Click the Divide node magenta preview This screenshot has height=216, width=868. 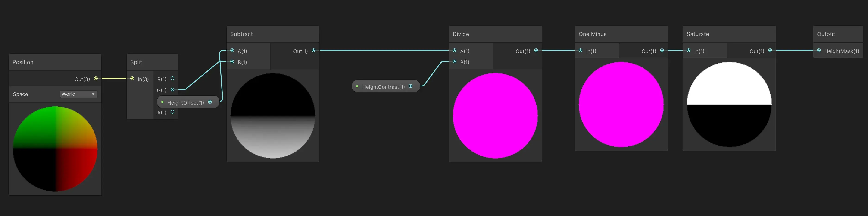point(495,115)
